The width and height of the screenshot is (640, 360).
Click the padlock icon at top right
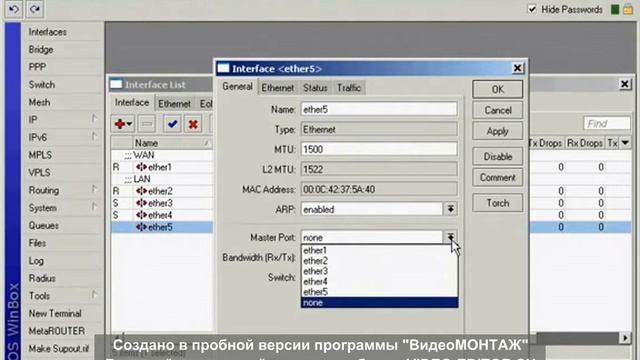tap(628, 9)
